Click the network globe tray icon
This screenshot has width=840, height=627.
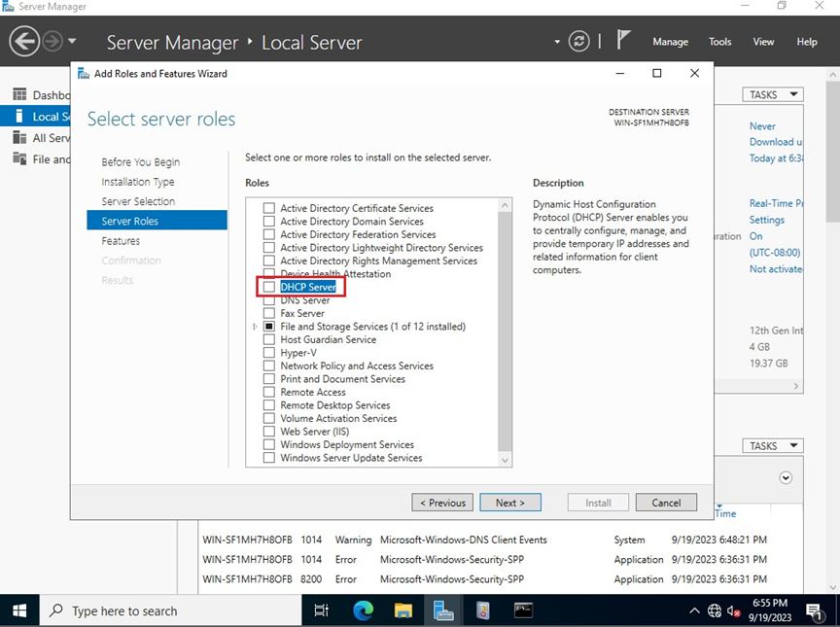pos(715,610)
